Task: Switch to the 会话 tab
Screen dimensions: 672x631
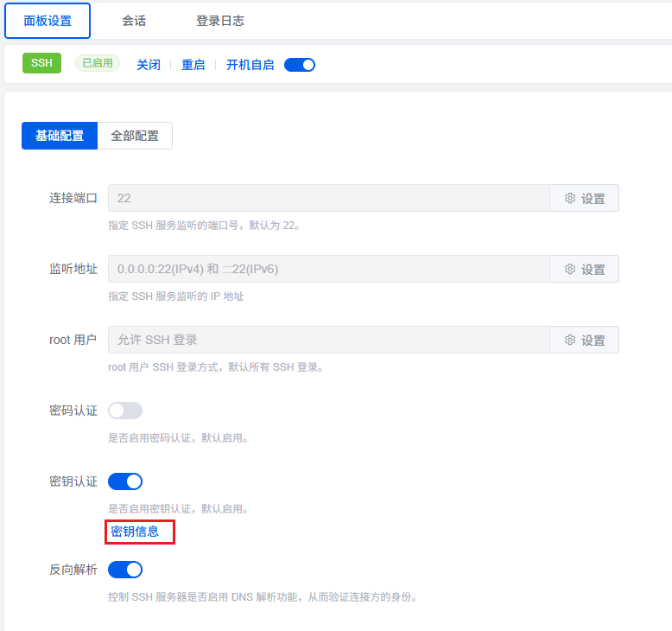Action: pyautogui.click(x=134, y=21)
